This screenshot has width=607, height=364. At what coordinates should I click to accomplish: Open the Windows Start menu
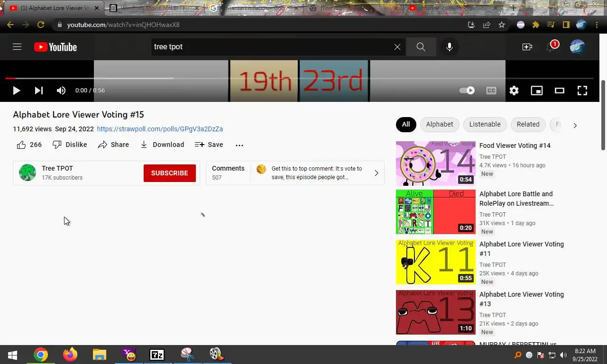[x=12, y=355]
